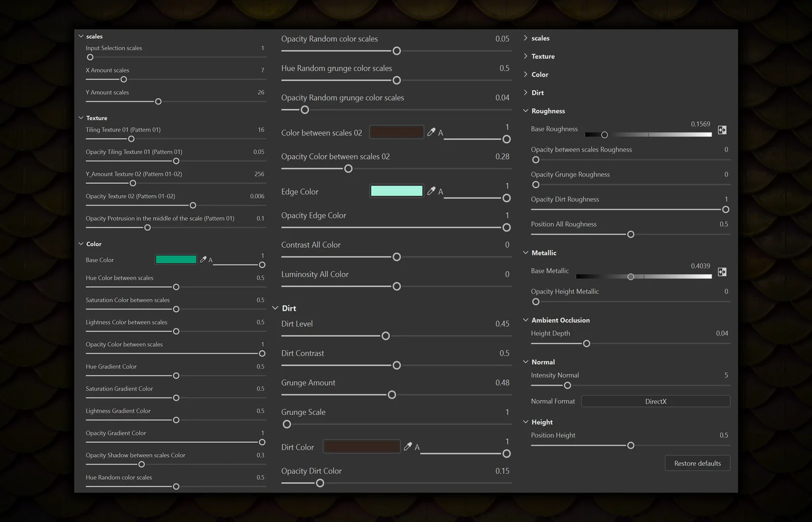Click the eyedropper for Color between scales 02
This screenshot has height=522, width=812.
[x=431, y=132]
